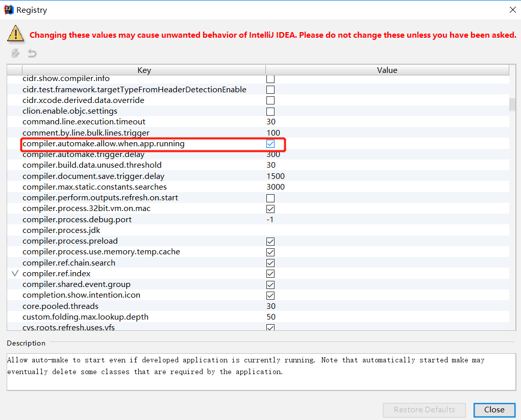Uncheck compiler.process.32bit.vm.on.mac
521x420 pixels.
coord(270,209)
